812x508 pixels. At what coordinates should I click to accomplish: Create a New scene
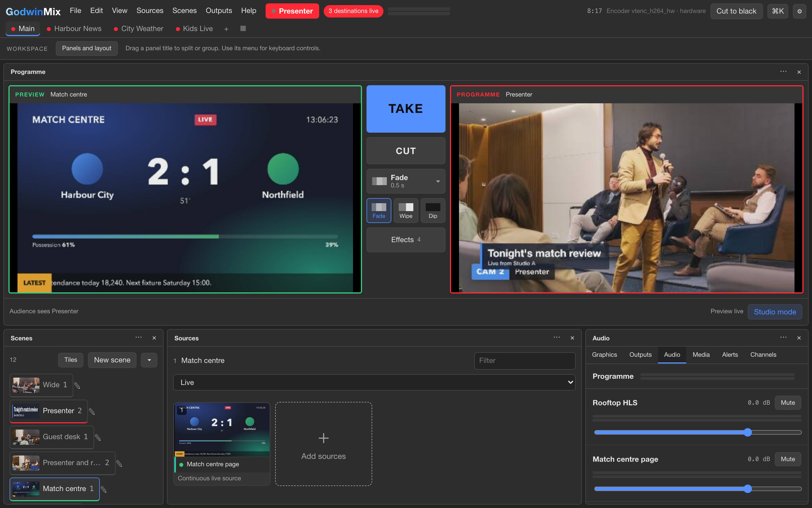pyautogui.click(x=112, y=360)
